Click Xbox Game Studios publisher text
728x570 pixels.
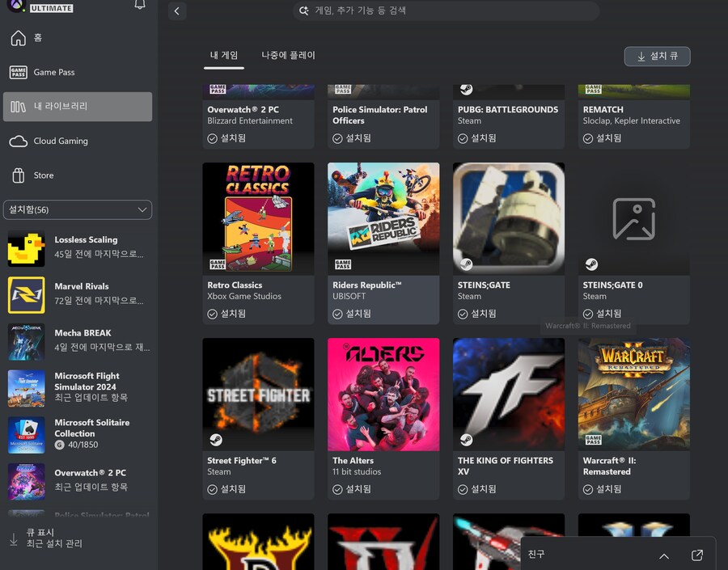pyautogui.click(x=244, y=296)
